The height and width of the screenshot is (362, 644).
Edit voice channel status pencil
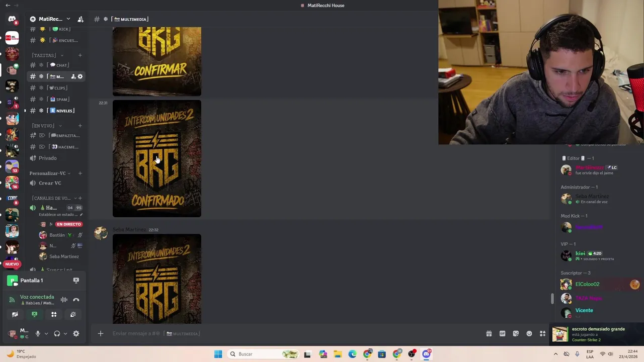81,215
